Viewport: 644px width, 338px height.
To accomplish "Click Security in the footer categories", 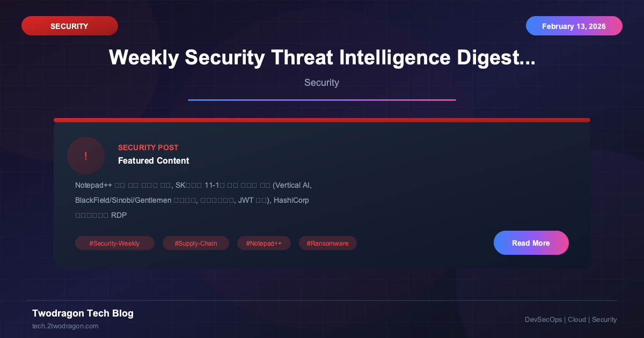I will [x=604, y=319].
